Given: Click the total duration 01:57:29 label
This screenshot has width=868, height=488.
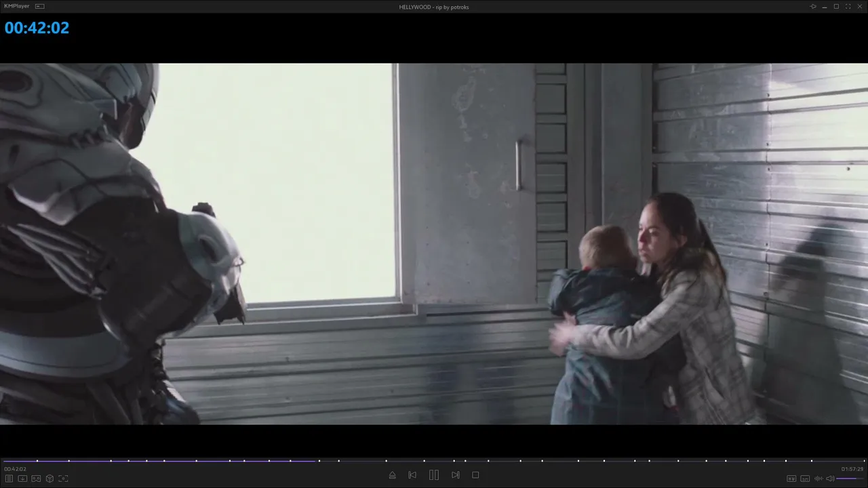Looking at the screenshot, I should click(x=852, y=469).
